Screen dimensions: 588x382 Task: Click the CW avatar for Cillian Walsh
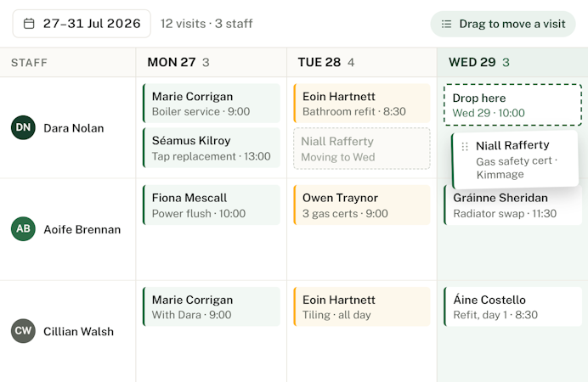coord(23,331)
